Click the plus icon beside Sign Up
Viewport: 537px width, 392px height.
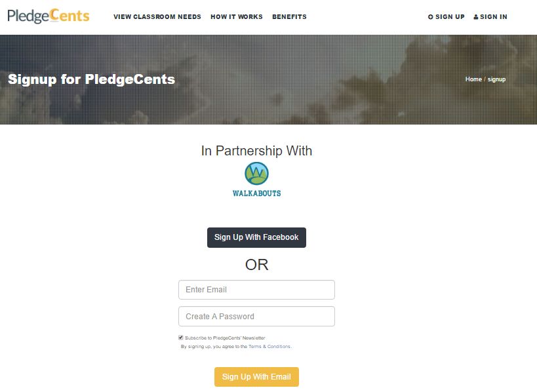click(431, 17)
